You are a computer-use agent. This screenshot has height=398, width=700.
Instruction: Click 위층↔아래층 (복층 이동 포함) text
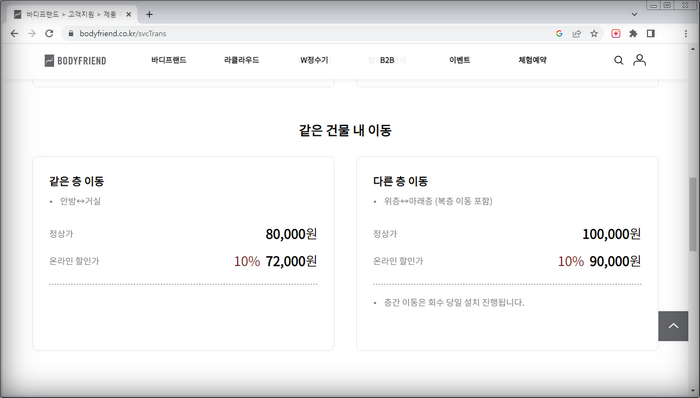pos(438,201)
